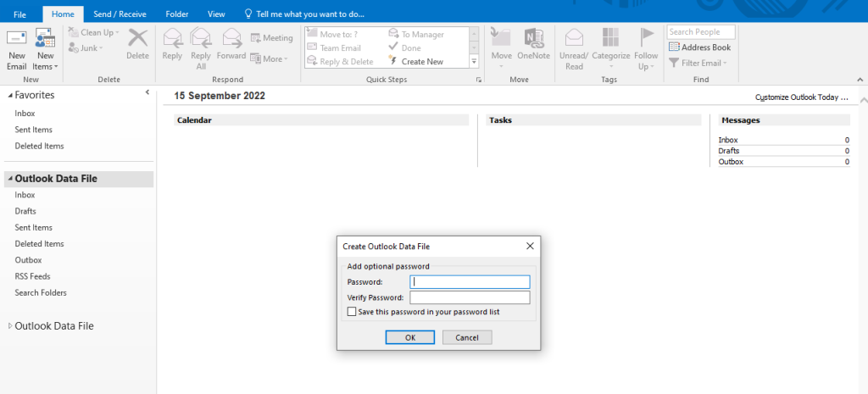Click the New Email icon

(17, 38)
